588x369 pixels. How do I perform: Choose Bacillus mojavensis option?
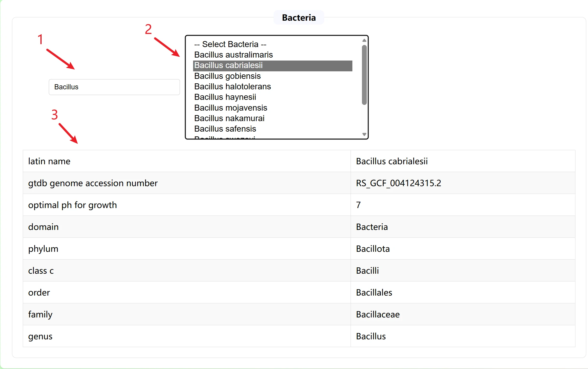pos(231,108)
